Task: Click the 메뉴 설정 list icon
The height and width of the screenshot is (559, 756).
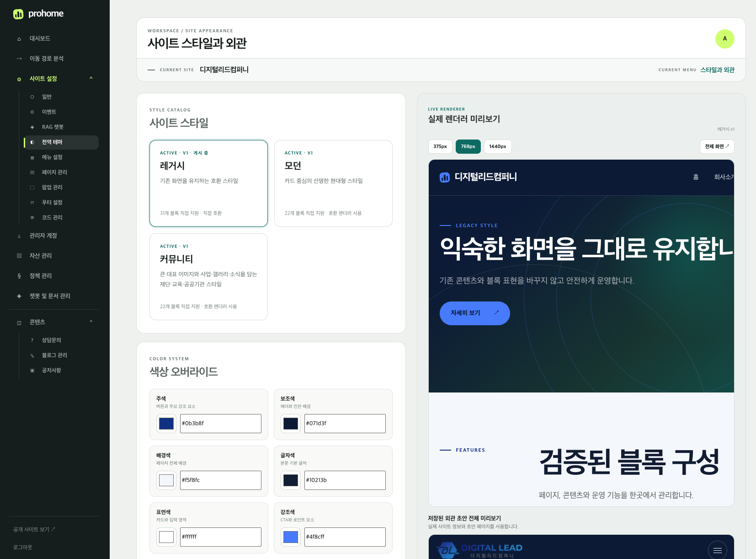Action: [x=32, y=158]
